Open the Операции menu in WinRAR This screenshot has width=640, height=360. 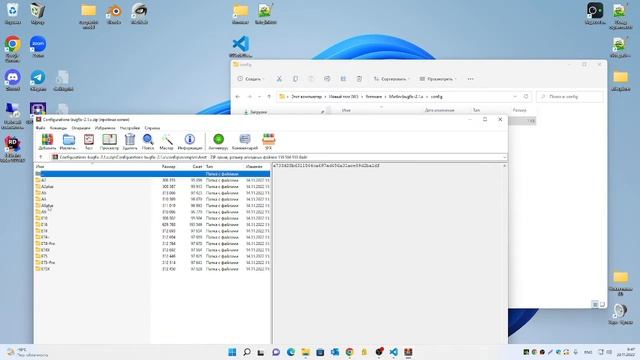click(x=81, y=128)
